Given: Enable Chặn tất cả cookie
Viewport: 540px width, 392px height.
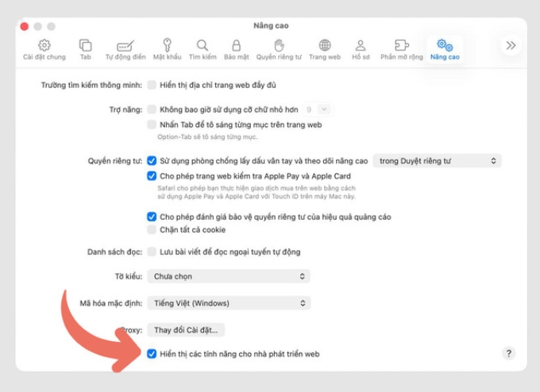Looking at the screenshot, I should [152, 229].
